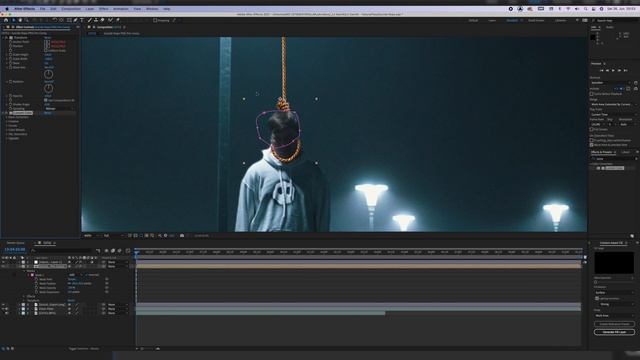Open the Preview Range dropdown
This screenshot has width=640, height=360.
click(x=613, y=104)
